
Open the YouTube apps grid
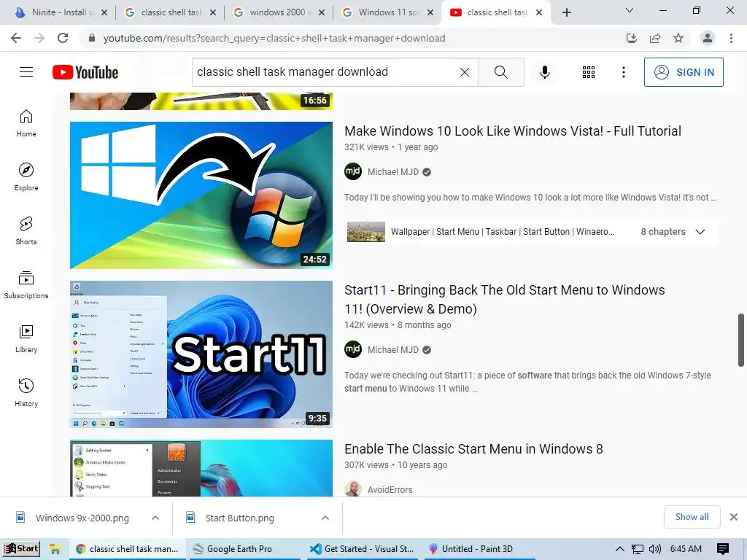click(x=589, y=72)
